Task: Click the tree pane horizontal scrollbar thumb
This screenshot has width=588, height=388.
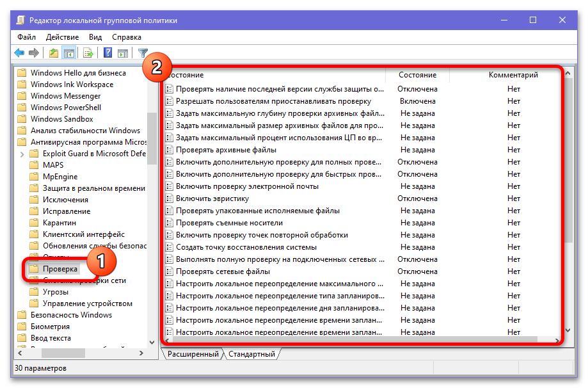Action: (x=63, y=353)
